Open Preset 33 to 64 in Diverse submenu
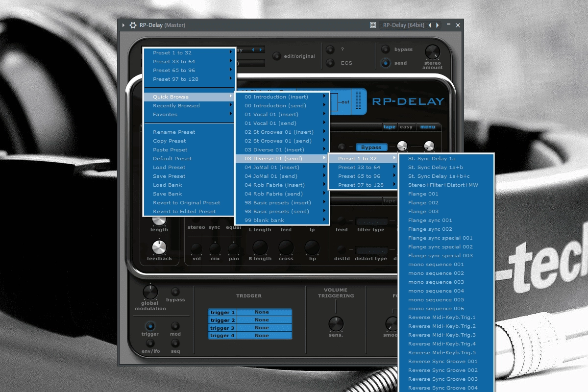This screenshot has width=588, height=392. click(363, 167)
